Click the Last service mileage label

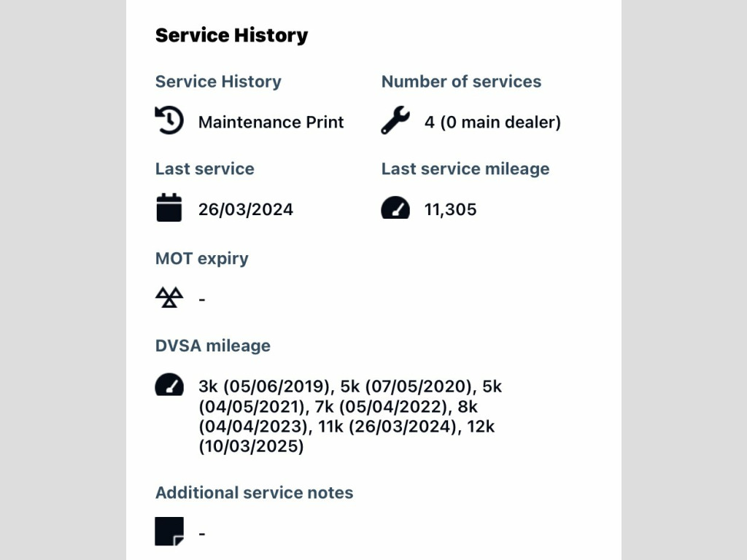click(465, 168)
